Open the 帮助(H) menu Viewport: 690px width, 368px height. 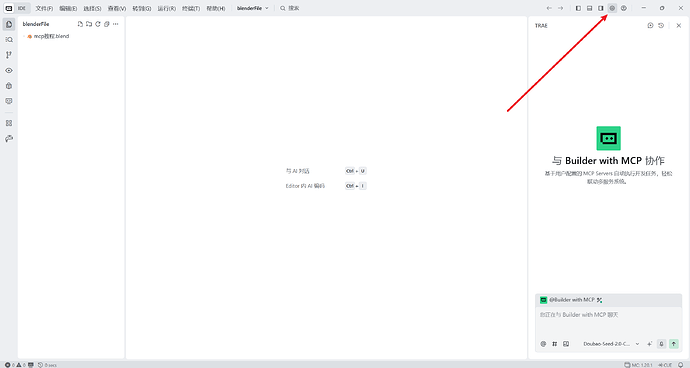pyautogui.click(x=216, y=8)
